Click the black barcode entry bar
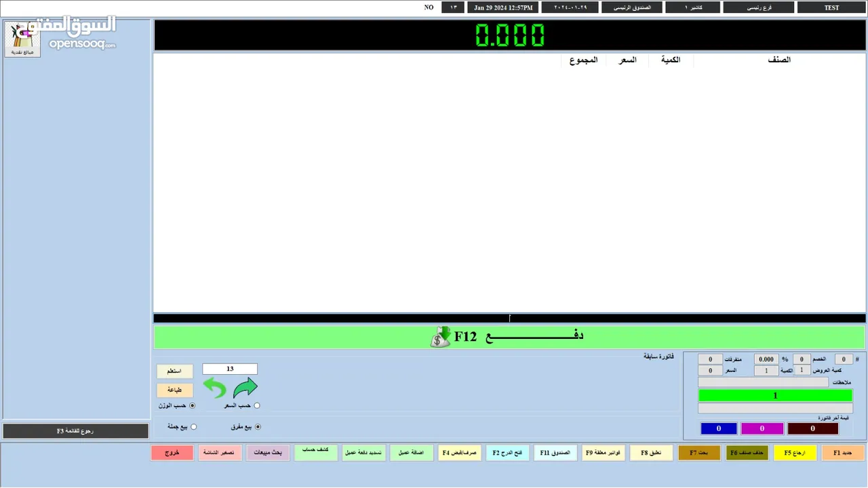Viewport: 868px width, 488px height. tap(509, 318)
